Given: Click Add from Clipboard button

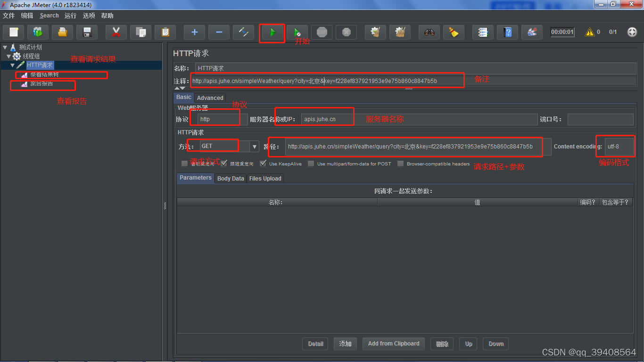Looking at the screenshot, I should click(x=394, y=344).
